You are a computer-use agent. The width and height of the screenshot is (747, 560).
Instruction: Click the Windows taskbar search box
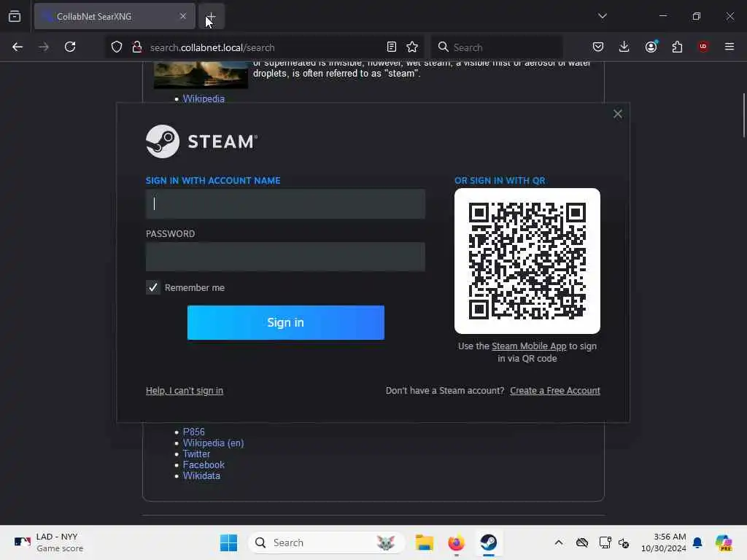pyautogui.click(x=326, y=542)
